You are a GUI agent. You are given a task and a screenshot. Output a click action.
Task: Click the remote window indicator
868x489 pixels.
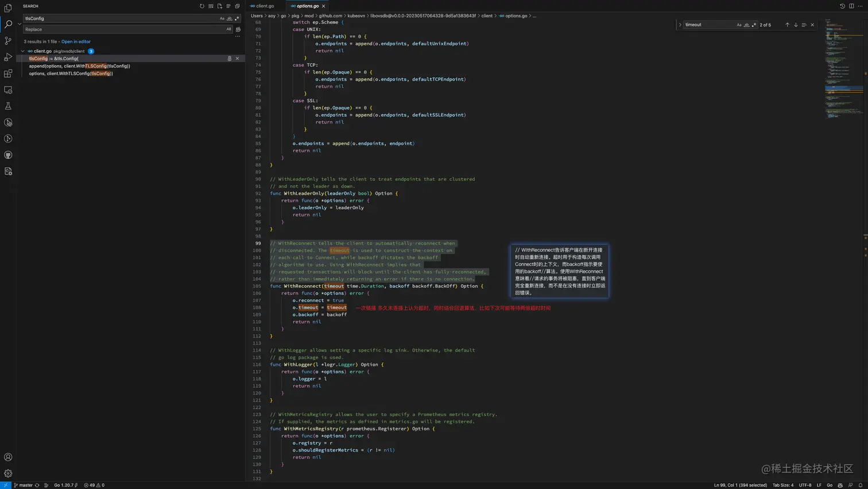(6, 485)
